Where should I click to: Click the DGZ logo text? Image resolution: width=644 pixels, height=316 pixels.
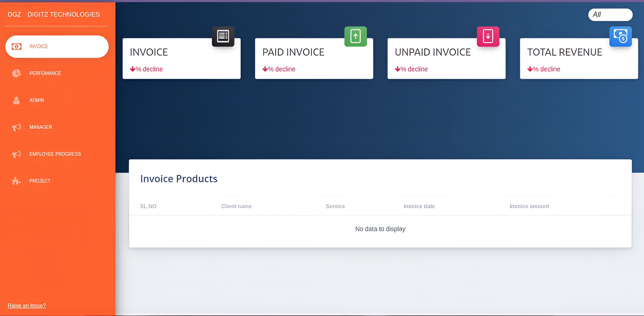pyautogui.click(x=14, y=15)
